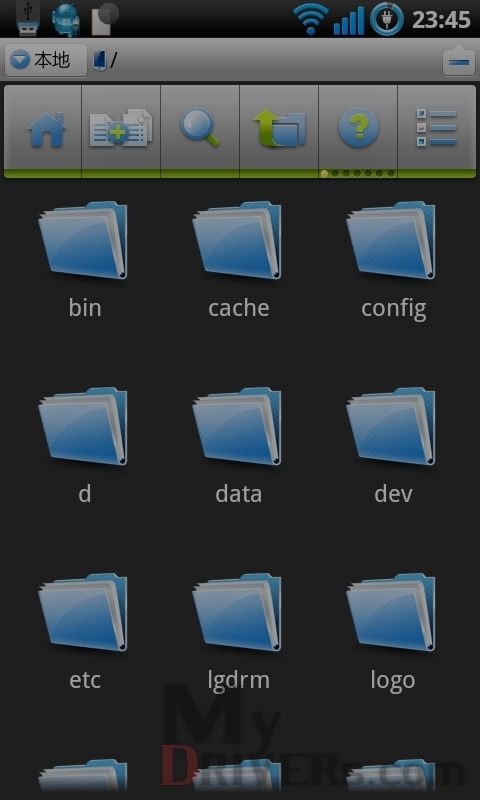Open the lgdrm folder
The width and height of the screenshot is (480, 800).
tap(238, 632)
